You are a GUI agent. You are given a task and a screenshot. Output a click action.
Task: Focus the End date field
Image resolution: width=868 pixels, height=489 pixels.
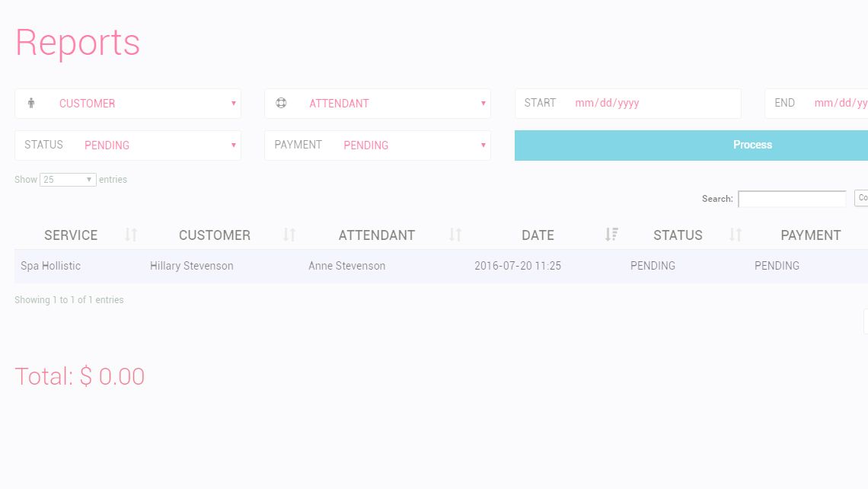(x=816, y=104)
